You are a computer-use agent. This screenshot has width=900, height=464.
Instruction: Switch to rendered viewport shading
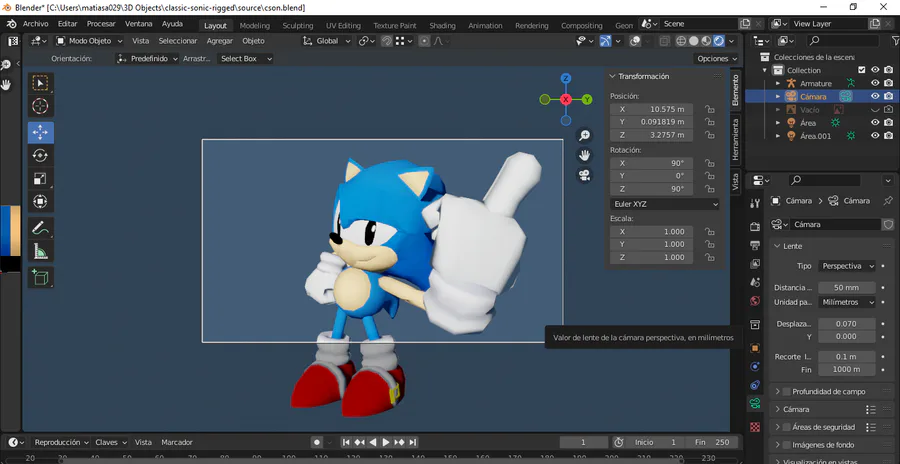(719, 41)
